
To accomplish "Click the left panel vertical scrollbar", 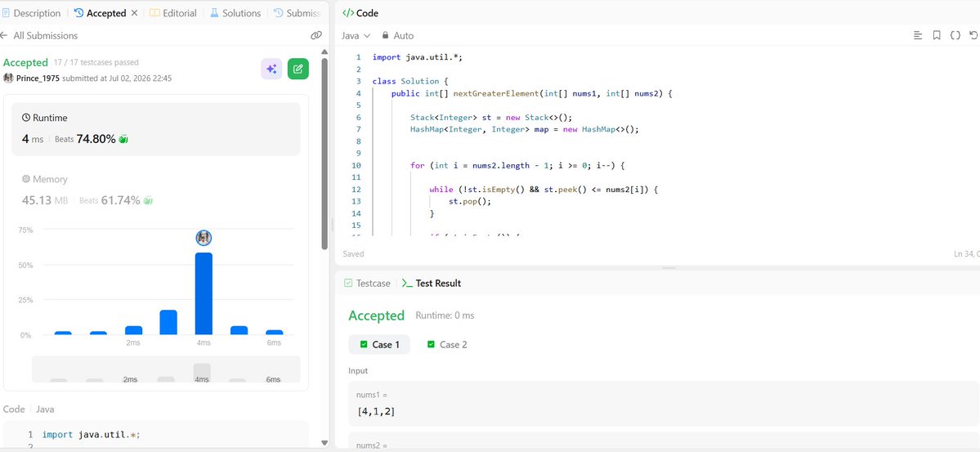I will (x=324, y=154).
